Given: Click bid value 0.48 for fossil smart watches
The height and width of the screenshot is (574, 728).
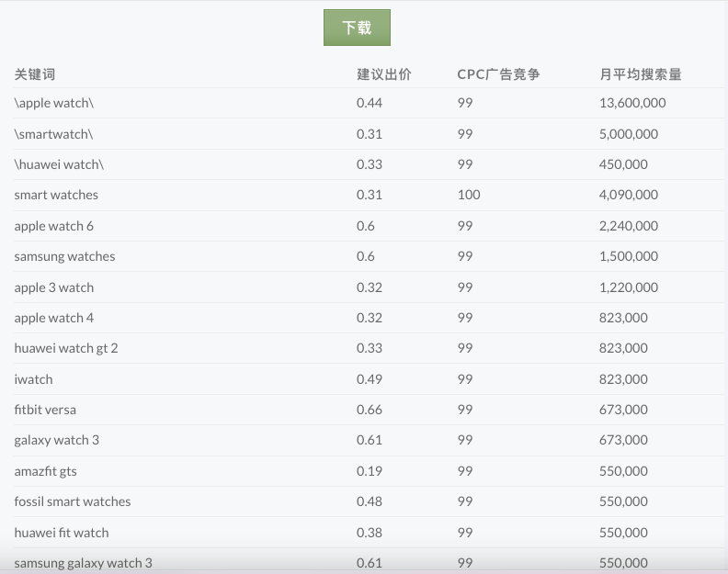Looking at the screenshot, I should (370, 501).
